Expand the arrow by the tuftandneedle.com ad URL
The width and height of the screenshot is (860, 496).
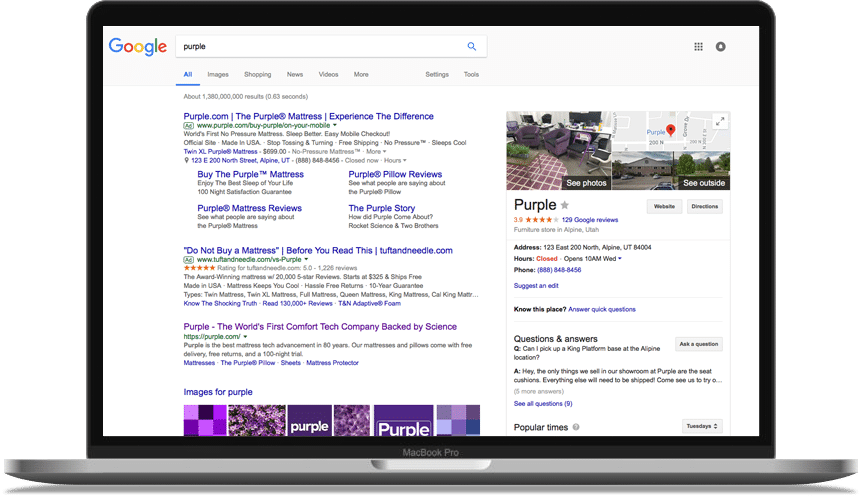point(306,259)
